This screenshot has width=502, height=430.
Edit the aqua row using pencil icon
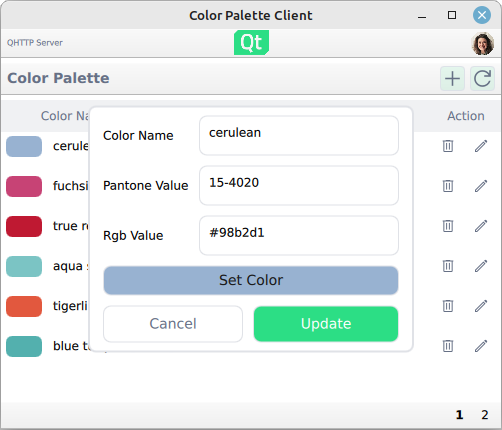[481, 266]
